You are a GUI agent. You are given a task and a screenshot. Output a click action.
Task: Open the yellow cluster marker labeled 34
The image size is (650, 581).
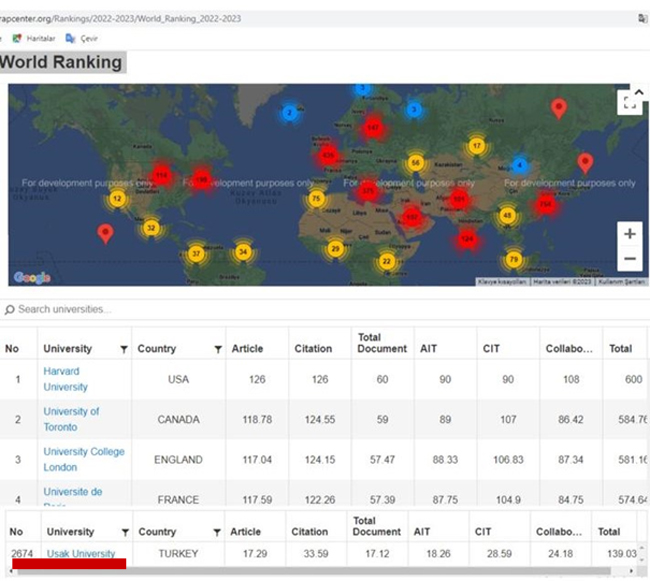(x=243, y=252)
